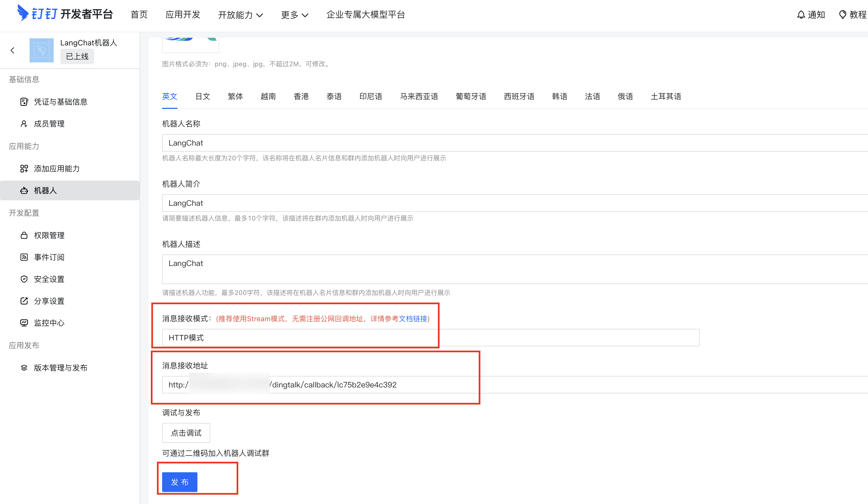Expand the 开放能力 dropdown menu

(240, 15)
